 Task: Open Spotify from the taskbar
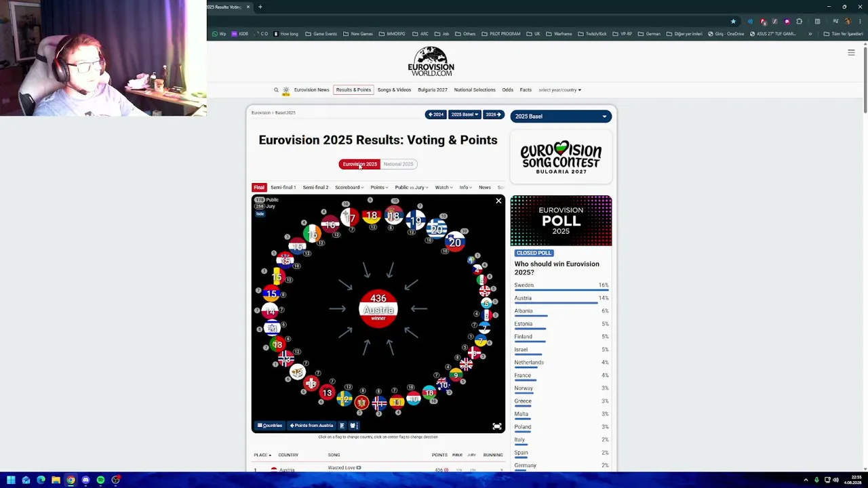click(100, 480)
